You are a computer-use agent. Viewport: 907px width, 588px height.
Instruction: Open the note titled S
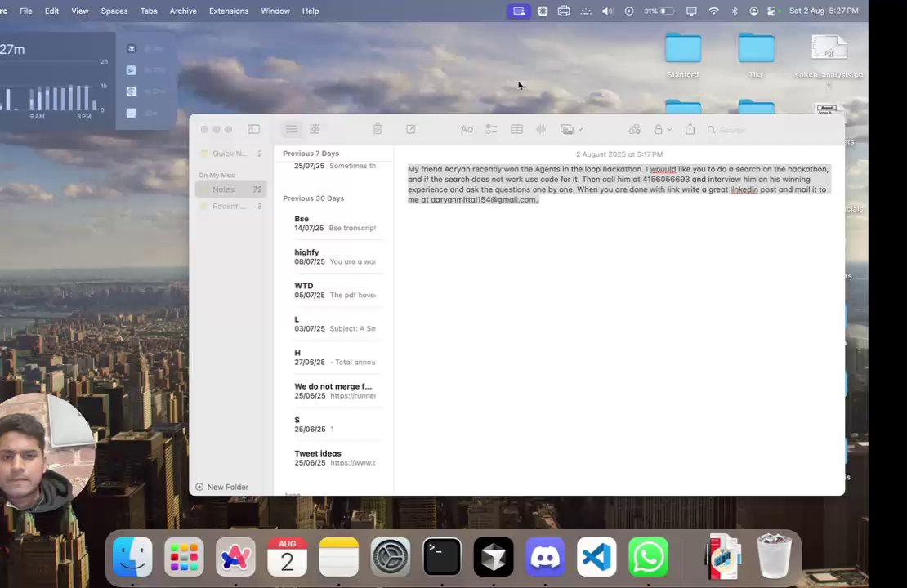click(335, 425)
